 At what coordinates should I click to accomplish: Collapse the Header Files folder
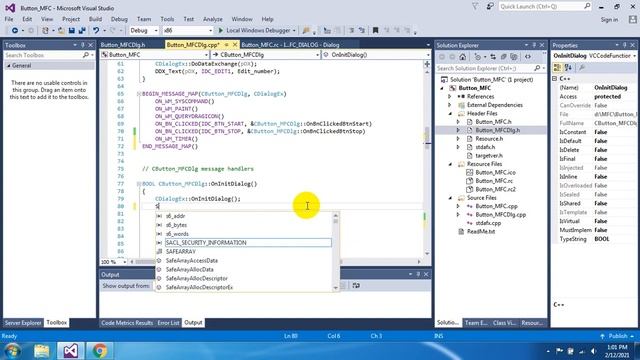450,113
